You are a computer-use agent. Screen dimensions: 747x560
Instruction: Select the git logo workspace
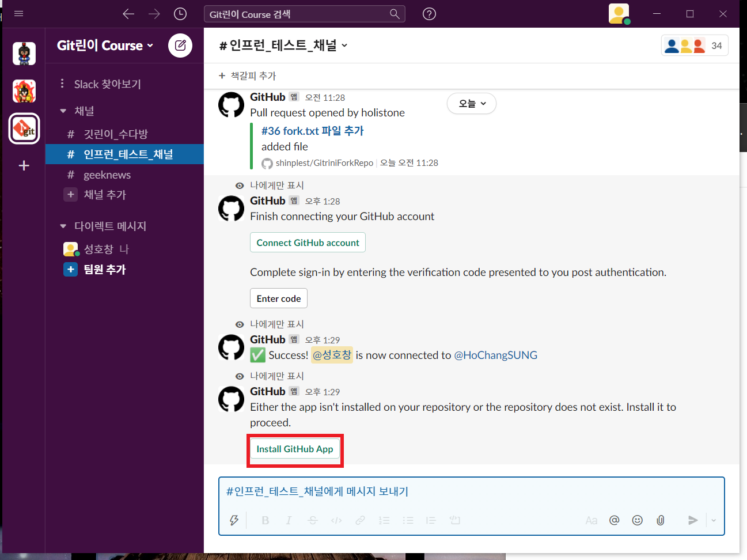[24, 128]
